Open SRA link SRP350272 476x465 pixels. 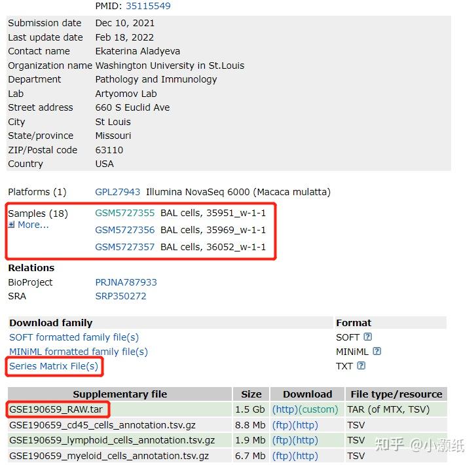[x=121, y=296]
